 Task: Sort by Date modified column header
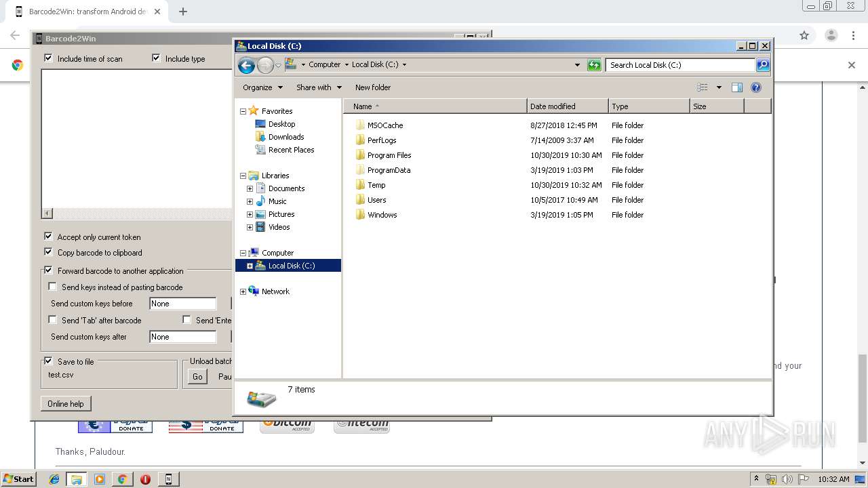[x=568, y=106]
